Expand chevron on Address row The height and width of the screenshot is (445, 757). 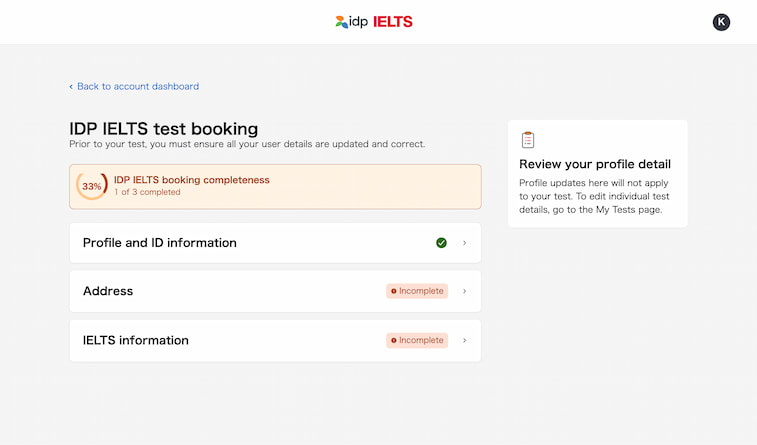tap(464, 291)
